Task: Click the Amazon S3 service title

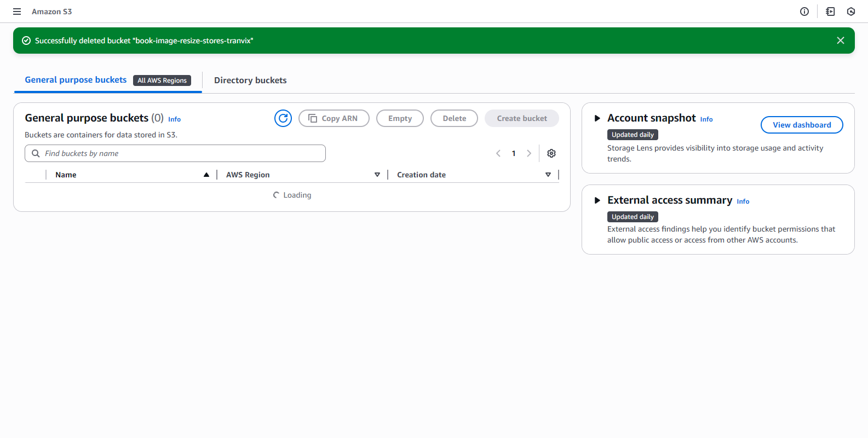Action: [51, 11]
